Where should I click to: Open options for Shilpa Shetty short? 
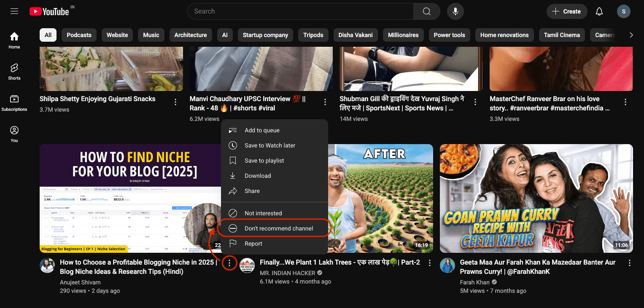coord(175,102)
